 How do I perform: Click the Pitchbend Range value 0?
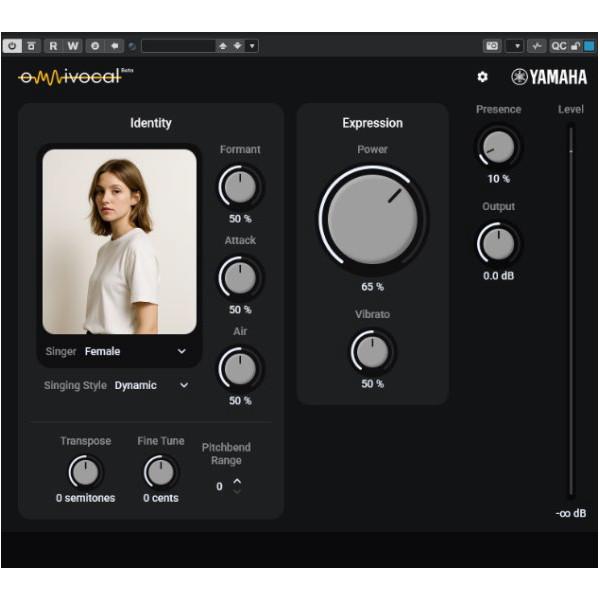point(219,486)
